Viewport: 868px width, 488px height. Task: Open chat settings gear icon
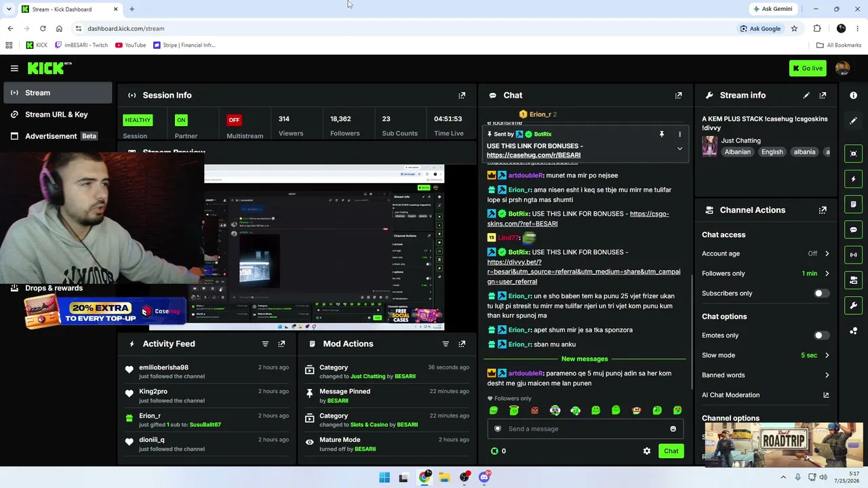pos(647,451)
